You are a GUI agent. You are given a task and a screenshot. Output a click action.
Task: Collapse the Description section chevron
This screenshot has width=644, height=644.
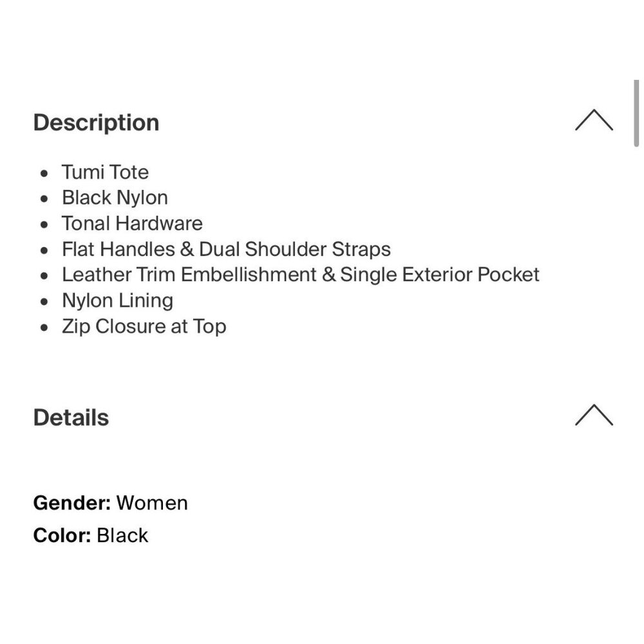point(593,120)
